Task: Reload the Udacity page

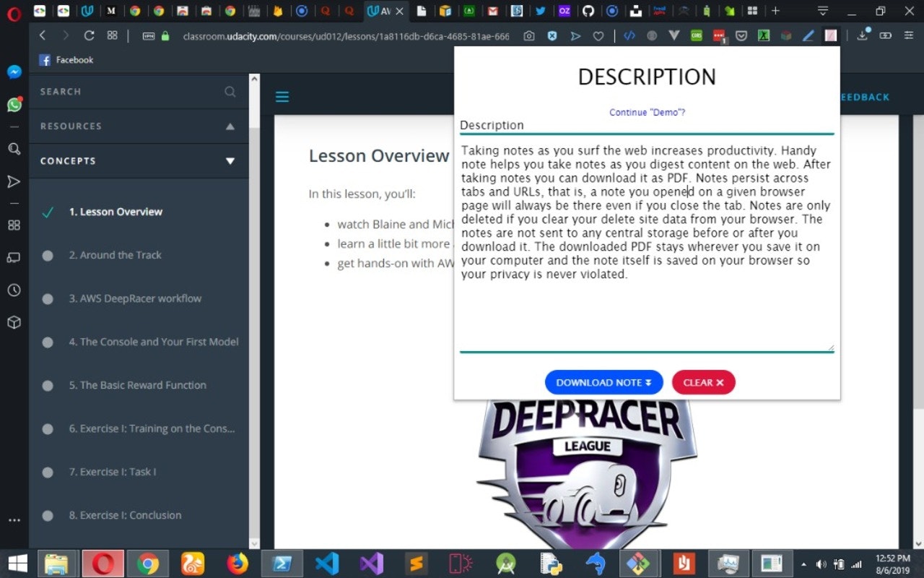Action: [x=90, y=35]
